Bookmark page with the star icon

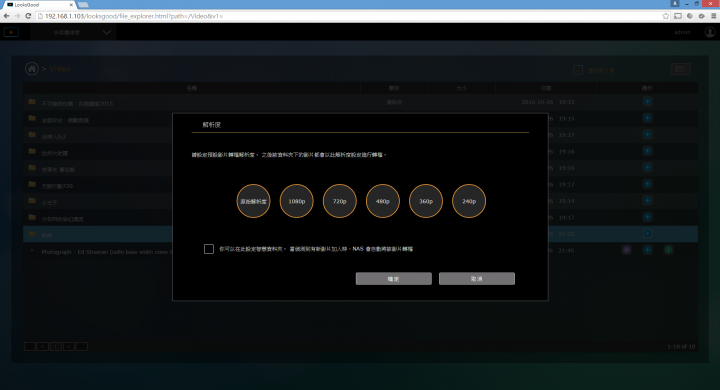665,16
